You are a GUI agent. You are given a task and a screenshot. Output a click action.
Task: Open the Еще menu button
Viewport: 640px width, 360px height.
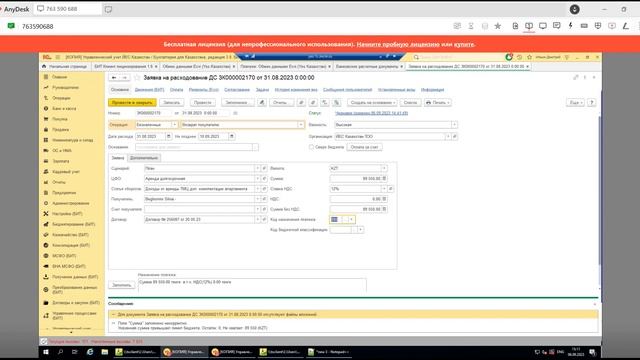tap(575, 103)
